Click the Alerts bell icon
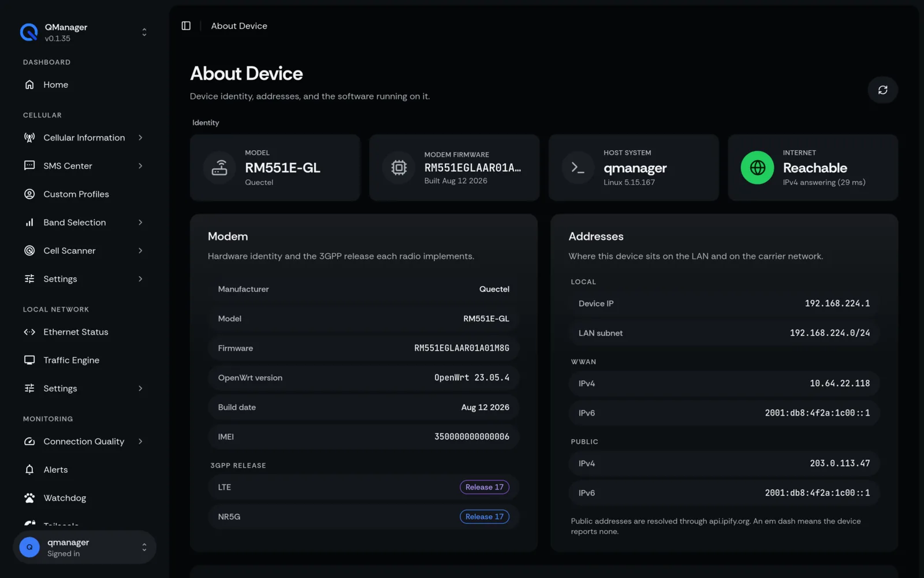The height and width of the screenshot is (578, 924). pyautogui.click(x=29, y=470)
